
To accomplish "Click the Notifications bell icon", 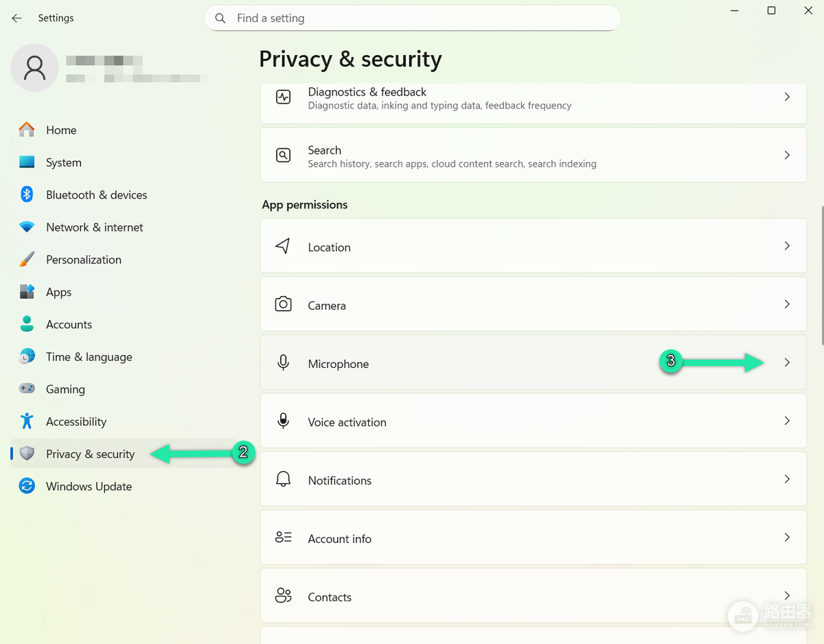I will pos(283,479).
